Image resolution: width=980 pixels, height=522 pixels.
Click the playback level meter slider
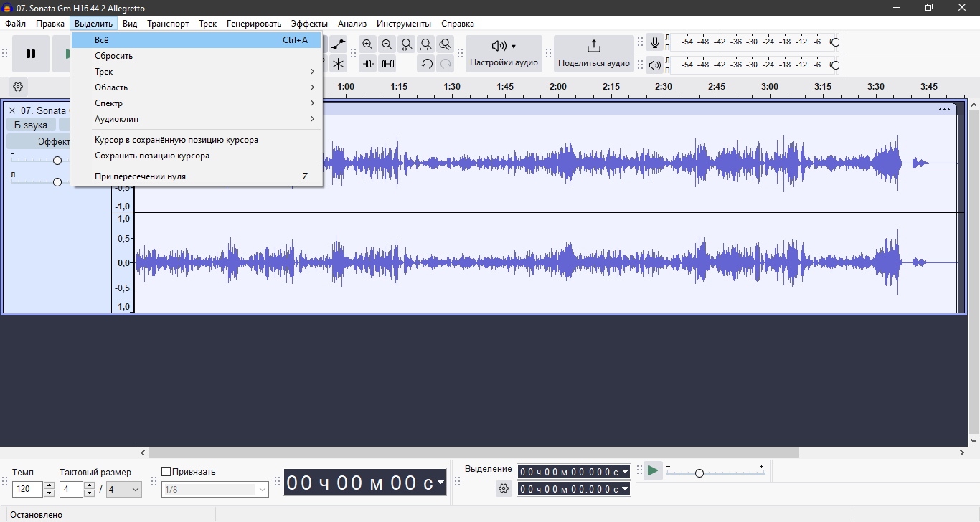click(x=835, y=65)
